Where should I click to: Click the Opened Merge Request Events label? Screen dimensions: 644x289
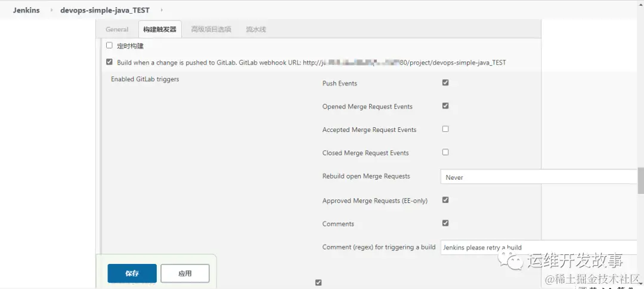pos(367,106)
